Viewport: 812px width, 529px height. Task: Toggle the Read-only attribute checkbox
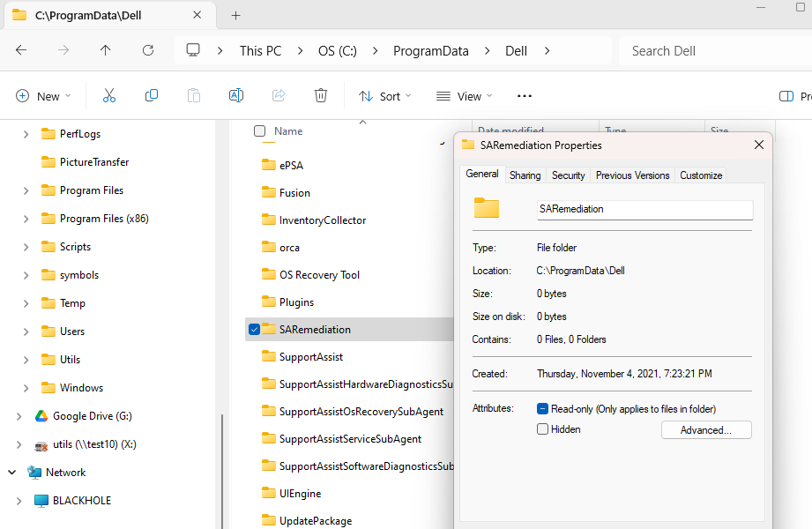(543, 409)
